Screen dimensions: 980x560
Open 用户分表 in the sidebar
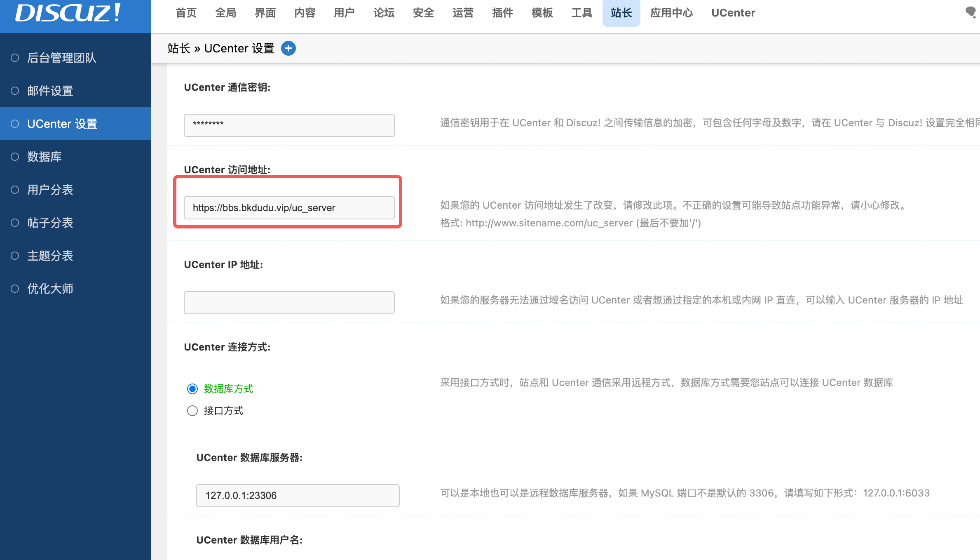point(50,190)
